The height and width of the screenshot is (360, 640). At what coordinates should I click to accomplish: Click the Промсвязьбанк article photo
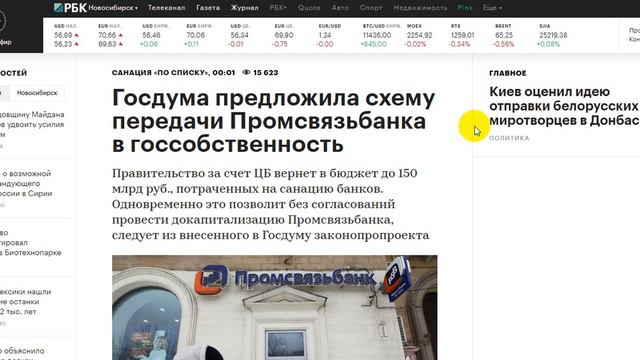(x=275, y=308)
